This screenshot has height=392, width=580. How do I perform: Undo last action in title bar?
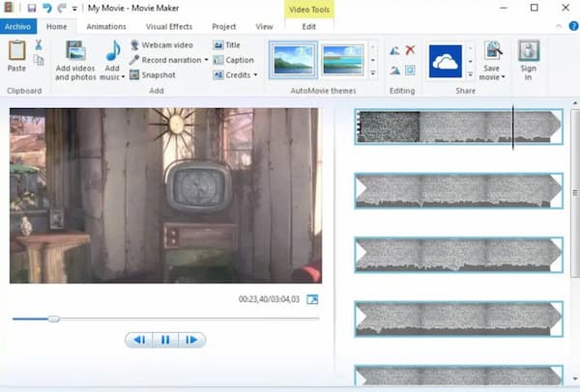click(x=47, y=8)
